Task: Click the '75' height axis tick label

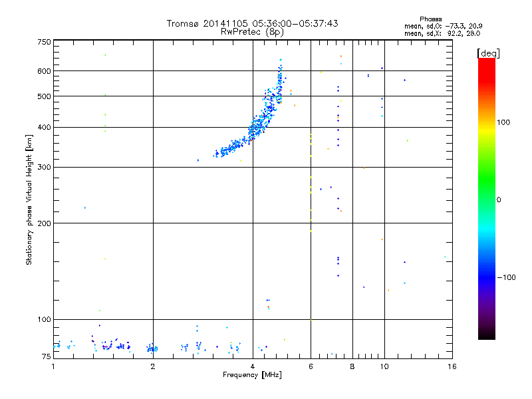Action: coord(47,356)
